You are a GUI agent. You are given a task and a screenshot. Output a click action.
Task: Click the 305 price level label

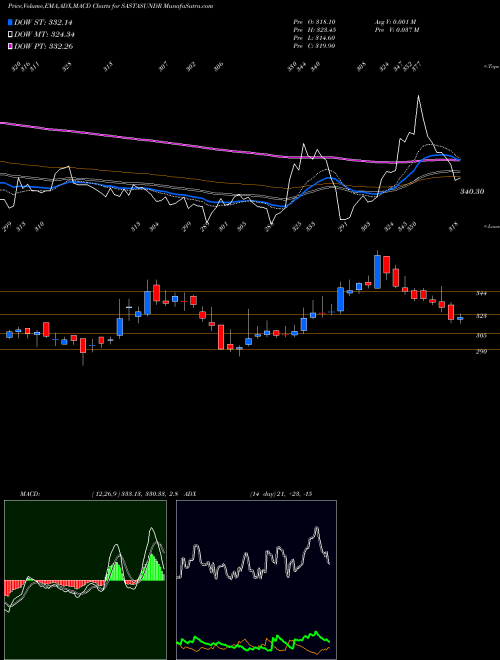click(x=481, y=335)
